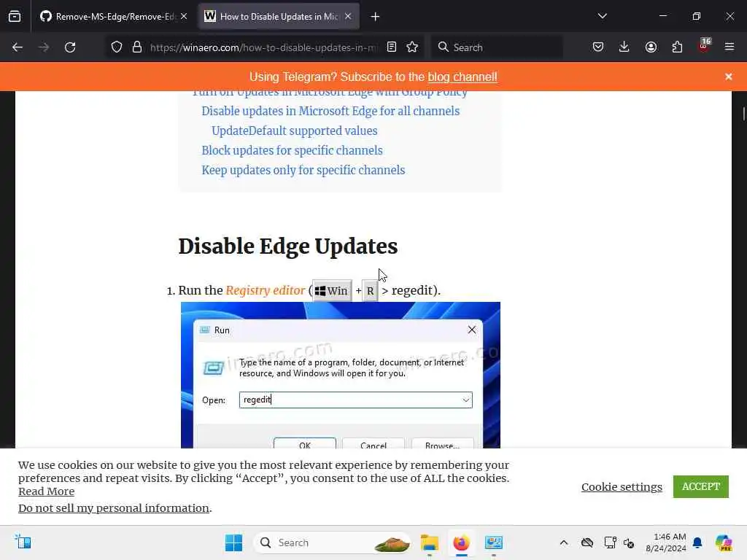Dismiss the orange Telegram banner
747x560 pixels.
[x=729, y=77]
